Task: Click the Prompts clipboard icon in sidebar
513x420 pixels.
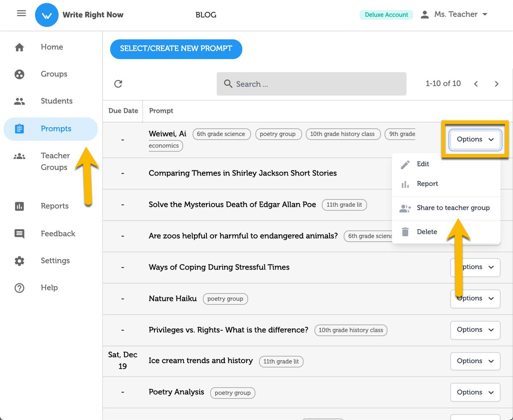Action: point(19,129)
